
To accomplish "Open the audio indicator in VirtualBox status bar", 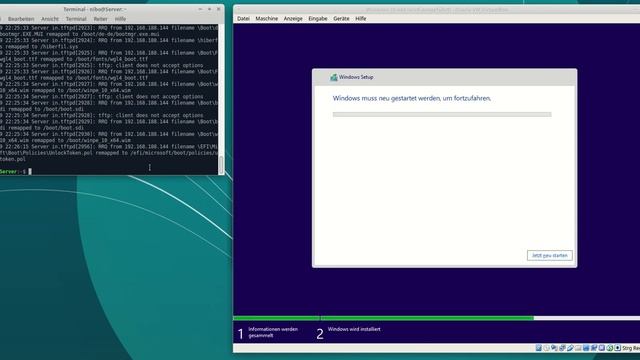I will [x=554, y=348].
